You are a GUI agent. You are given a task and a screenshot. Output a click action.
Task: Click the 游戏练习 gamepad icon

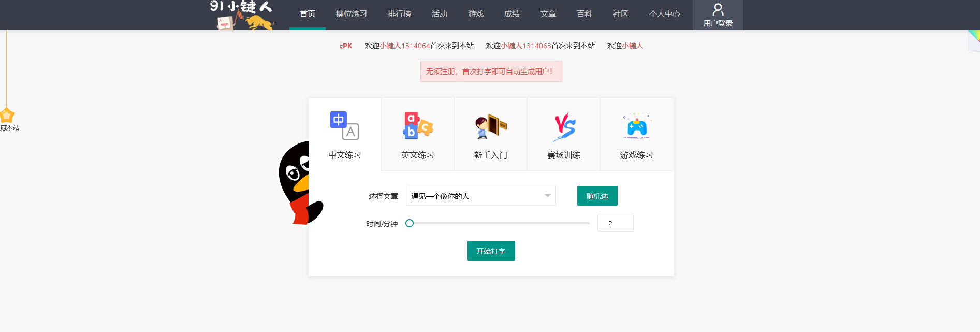click(x=636, y=126)
